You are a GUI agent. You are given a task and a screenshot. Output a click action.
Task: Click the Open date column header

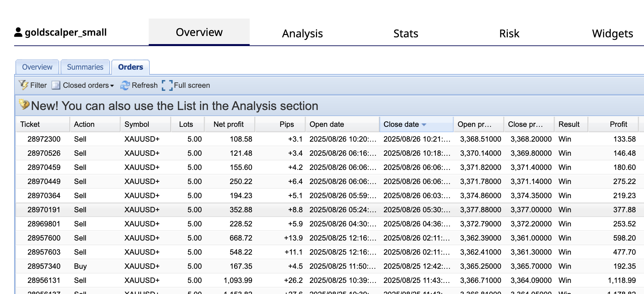tap(326, 124)
